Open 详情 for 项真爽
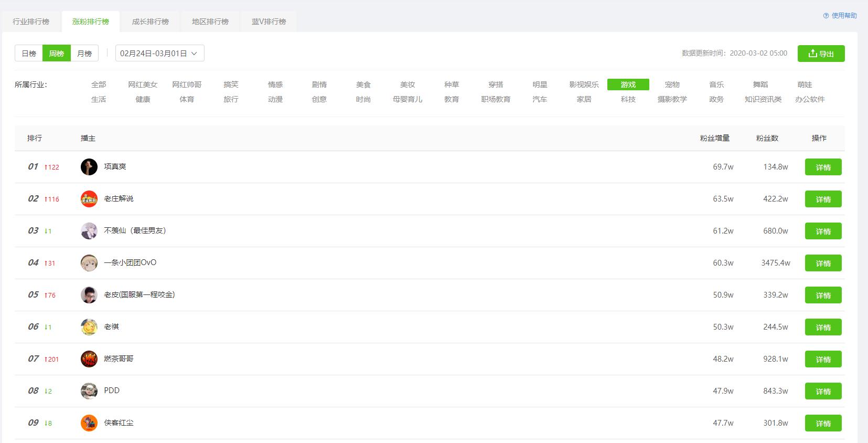868x443 pixels. coord(823,167)
